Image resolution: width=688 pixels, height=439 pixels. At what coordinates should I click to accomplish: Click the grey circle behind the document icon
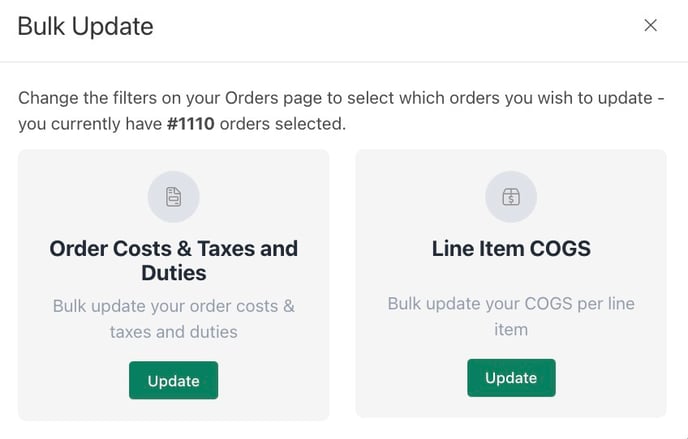173,196
